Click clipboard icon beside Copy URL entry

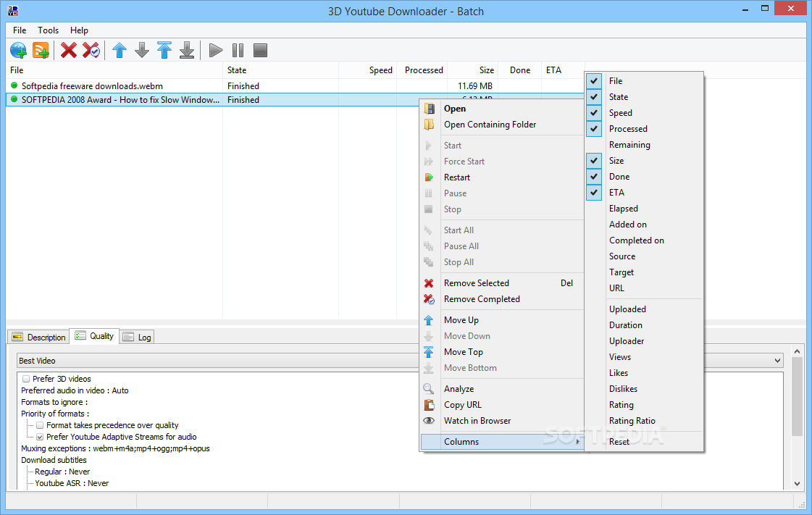pos(430,405)
